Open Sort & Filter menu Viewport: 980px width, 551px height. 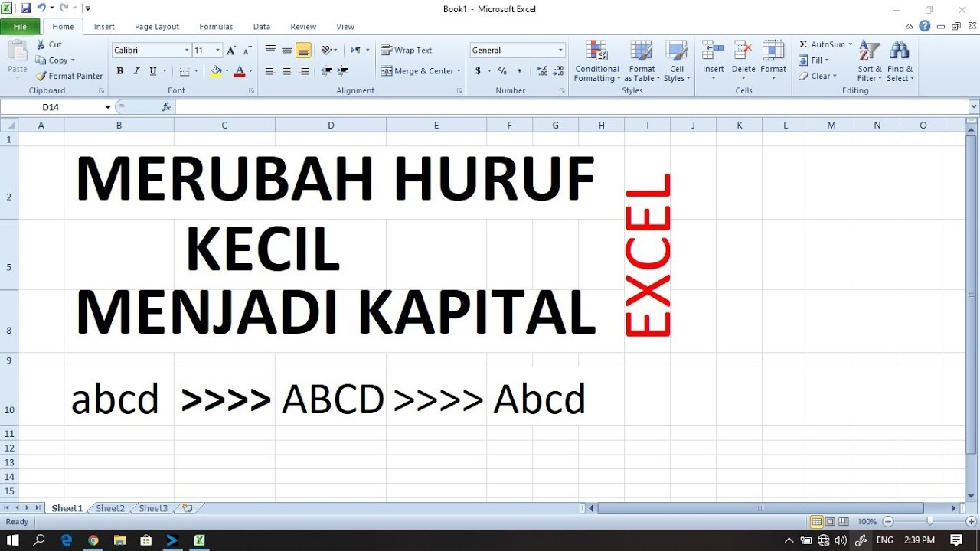click(x=869, y=61)
